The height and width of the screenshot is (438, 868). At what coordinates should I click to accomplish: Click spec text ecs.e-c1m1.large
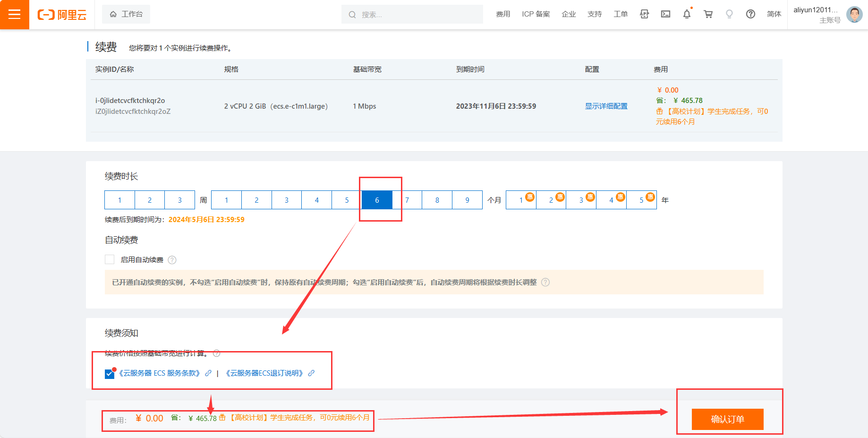(299, 106)
